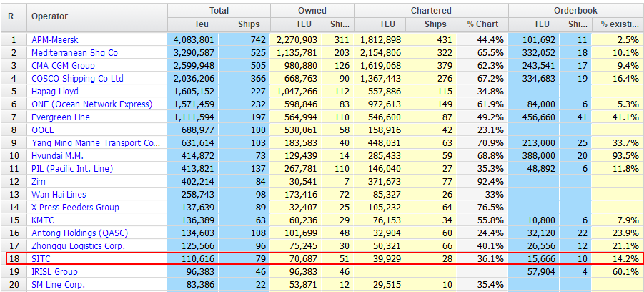Open the SM Line Corp. link
Screen dimensions: 644x292
[57, 285]
